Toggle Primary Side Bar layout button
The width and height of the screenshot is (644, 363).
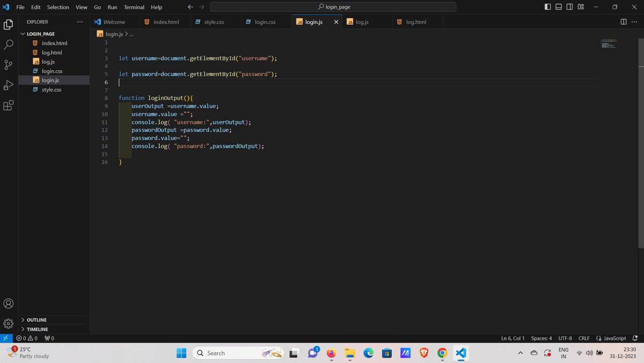547,7
